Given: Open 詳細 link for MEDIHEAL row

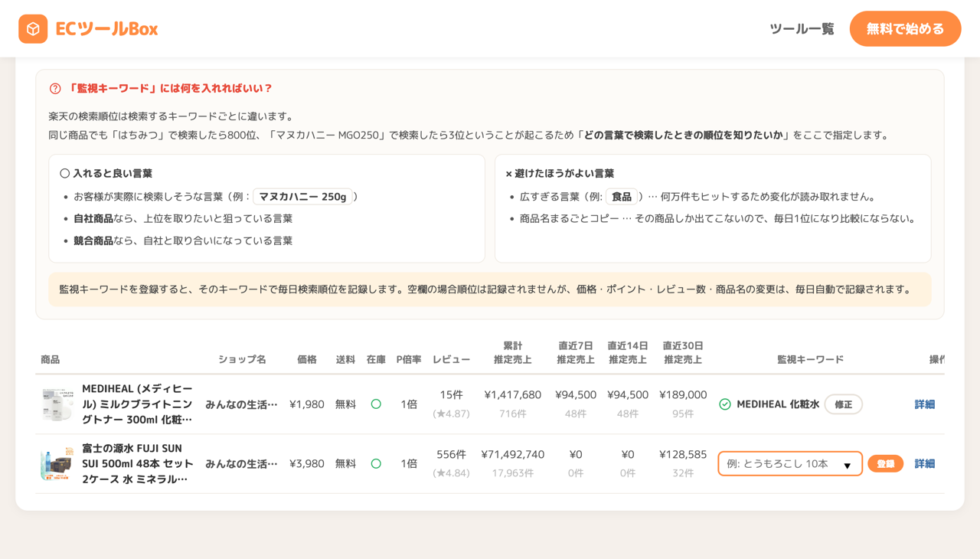Looking at the screenshot, I should [x=924, y=404].
